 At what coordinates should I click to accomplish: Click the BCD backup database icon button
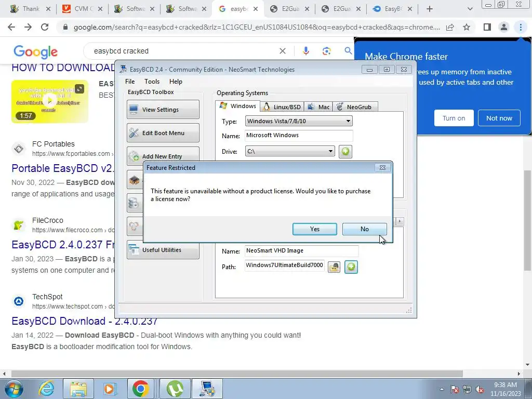(x=135, y=203)
